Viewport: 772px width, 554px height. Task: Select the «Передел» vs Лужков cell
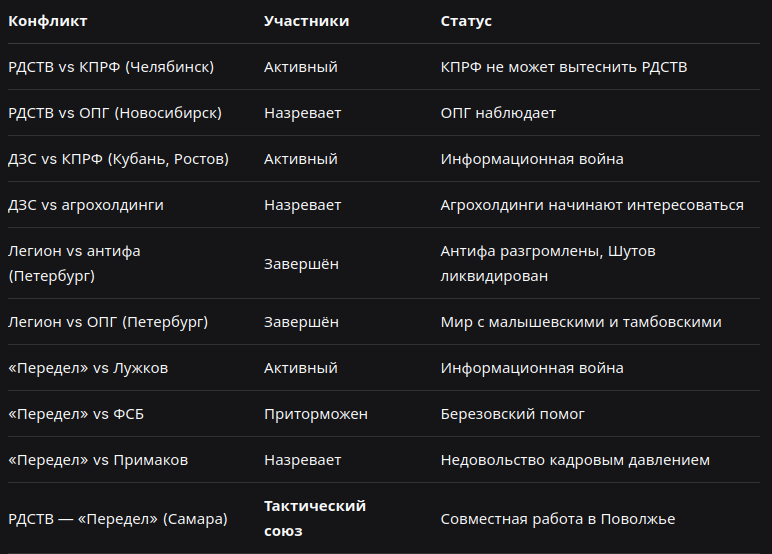click(x=88, y=368)
